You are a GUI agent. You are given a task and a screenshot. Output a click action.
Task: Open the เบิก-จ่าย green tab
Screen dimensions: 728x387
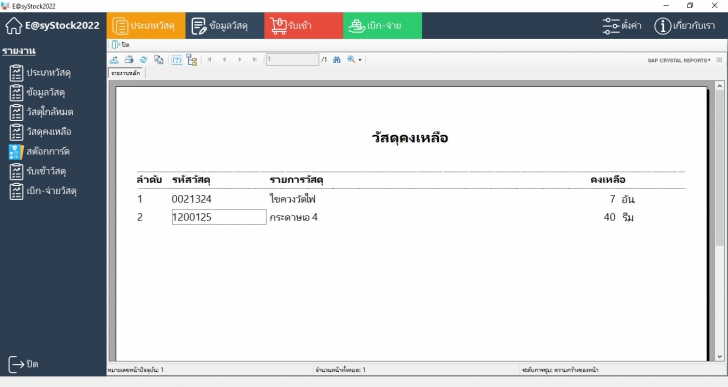[383, 26]
